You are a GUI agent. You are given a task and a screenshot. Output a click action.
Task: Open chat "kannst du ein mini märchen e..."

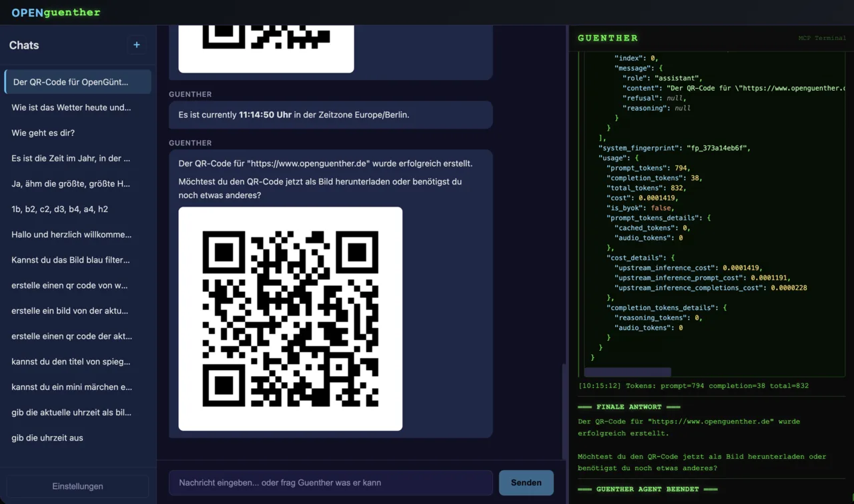point(78,387)
